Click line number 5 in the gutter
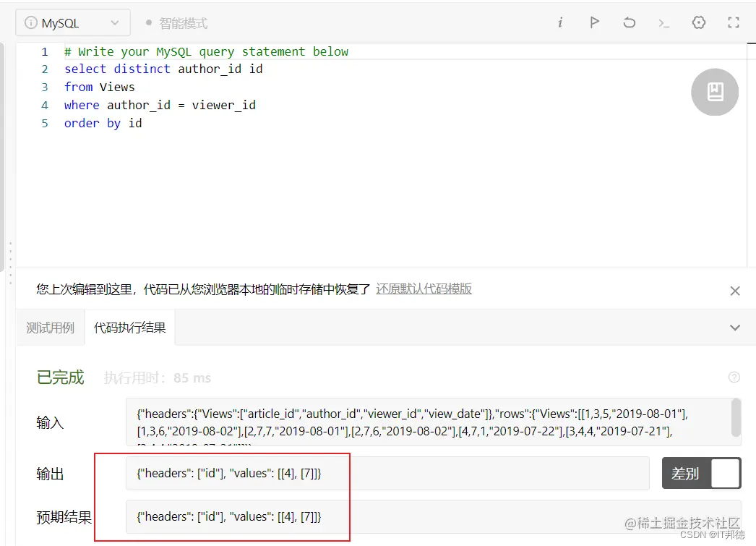This screenshot has width=756, height=546. (x=45, y=124)
